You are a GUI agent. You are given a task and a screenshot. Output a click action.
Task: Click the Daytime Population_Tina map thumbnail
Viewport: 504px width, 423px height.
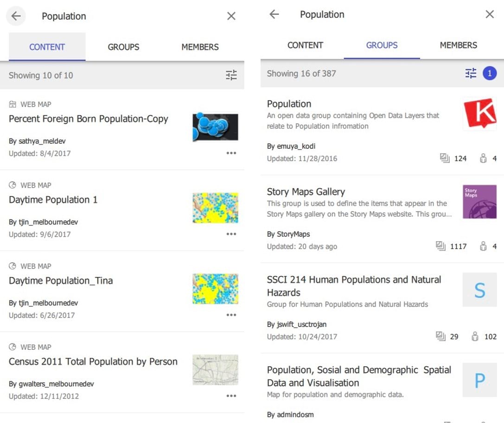(x=215, y=289)
